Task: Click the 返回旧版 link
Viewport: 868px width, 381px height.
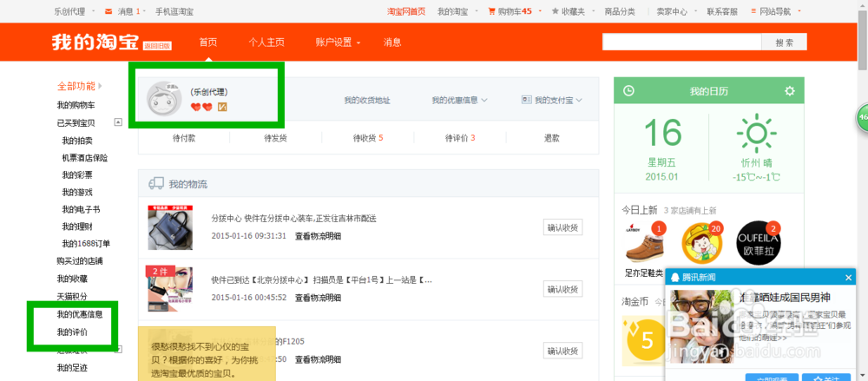Action: [157, 46]
